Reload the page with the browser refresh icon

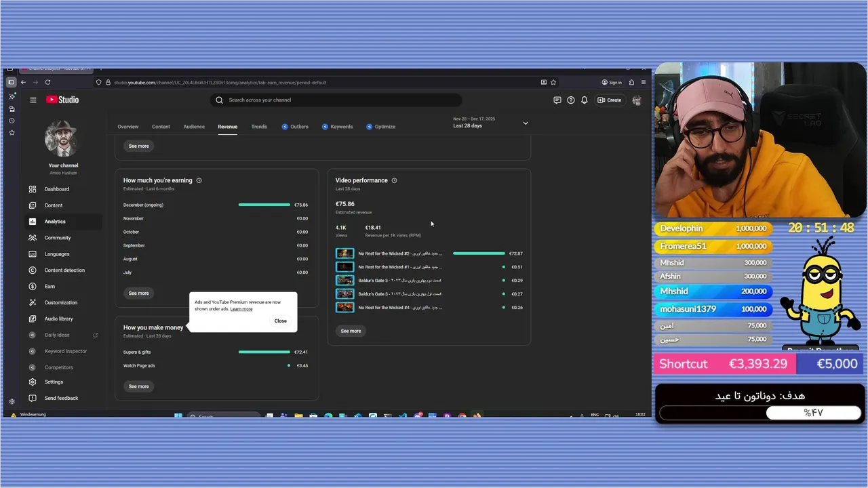(47, 82)
